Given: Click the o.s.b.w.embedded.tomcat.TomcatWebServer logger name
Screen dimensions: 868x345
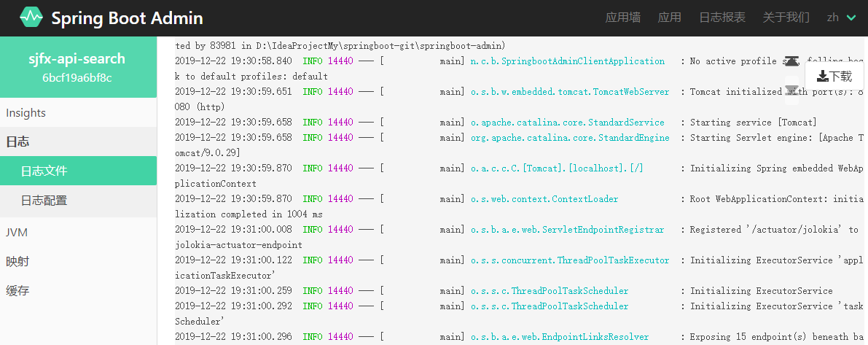Looking at the screenshot, I should pyautogui.click(x=570, y=92).
